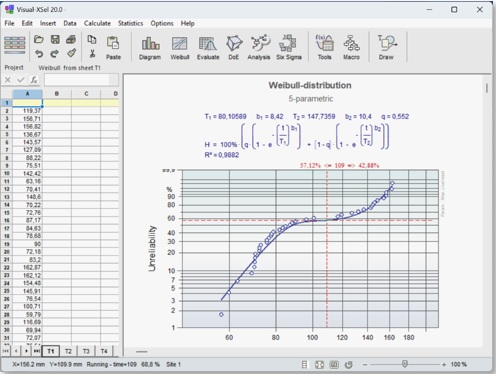This screenshot has width=496, height=376.
Task: Select the Draw tool
Action: (x=386, y=48)
